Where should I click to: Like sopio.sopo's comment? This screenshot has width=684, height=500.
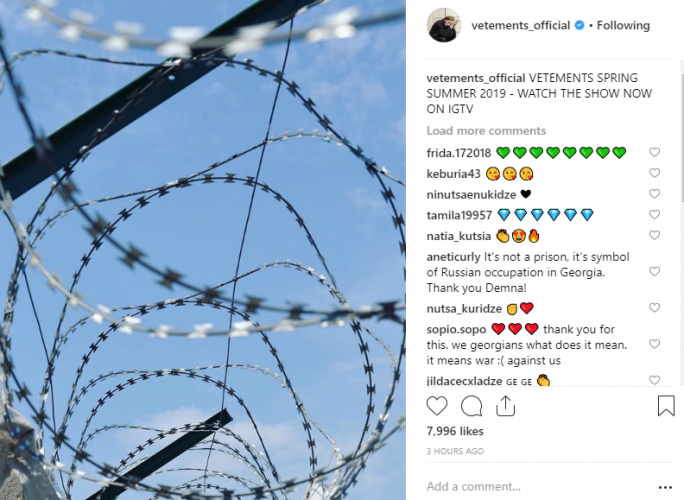tap(654, 344)
